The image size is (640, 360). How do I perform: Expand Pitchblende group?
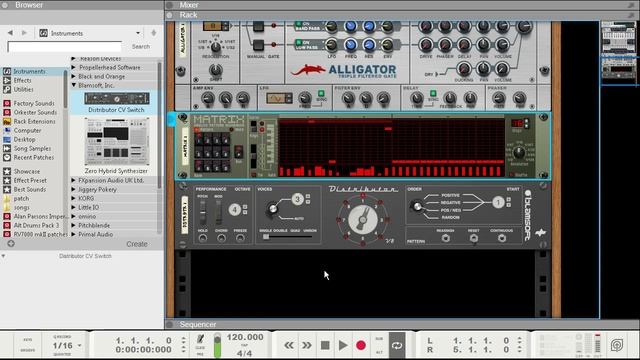coord(74,225)
